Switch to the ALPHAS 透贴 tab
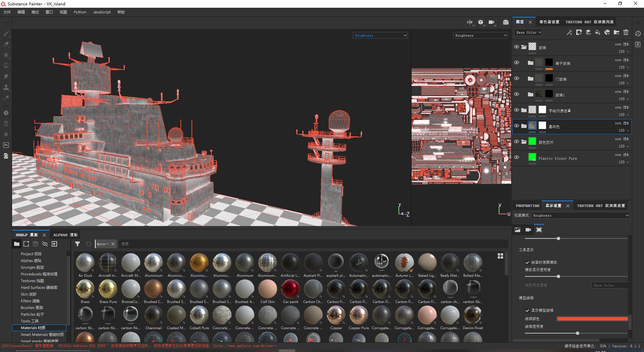644x352 pixels. [x=65, y=235]
